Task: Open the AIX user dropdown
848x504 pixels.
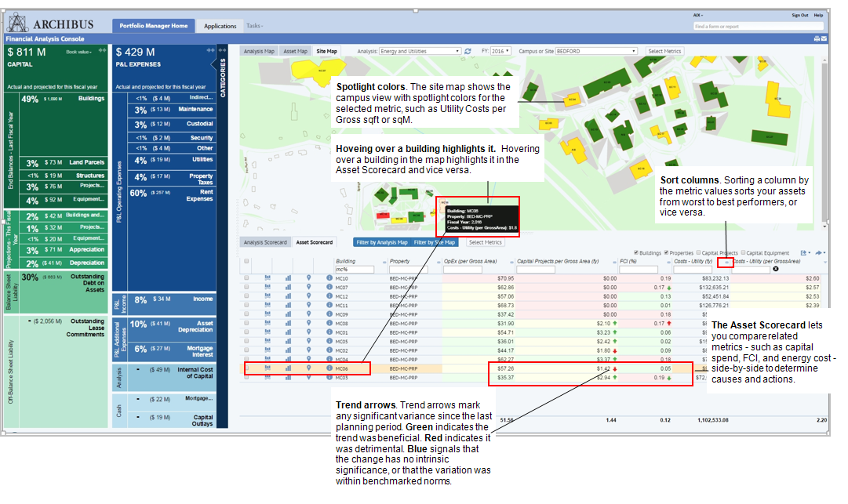Action: (x=697, y=15)
